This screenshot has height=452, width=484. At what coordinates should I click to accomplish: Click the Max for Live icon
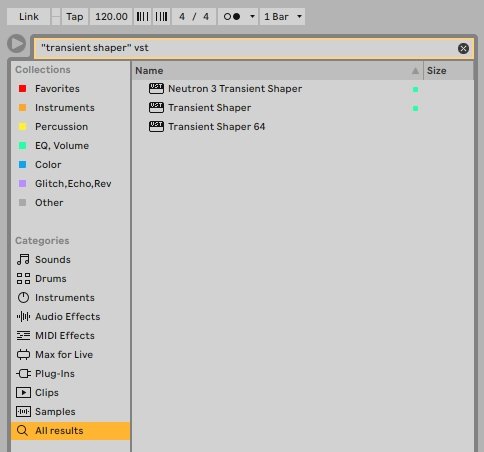(23, 354)
